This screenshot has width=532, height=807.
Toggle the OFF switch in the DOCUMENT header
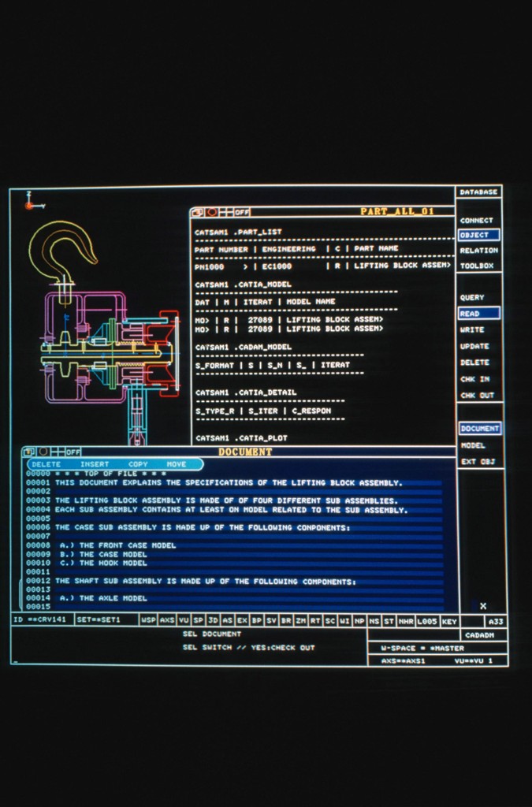pyautogui.click(x=73, y=452)
